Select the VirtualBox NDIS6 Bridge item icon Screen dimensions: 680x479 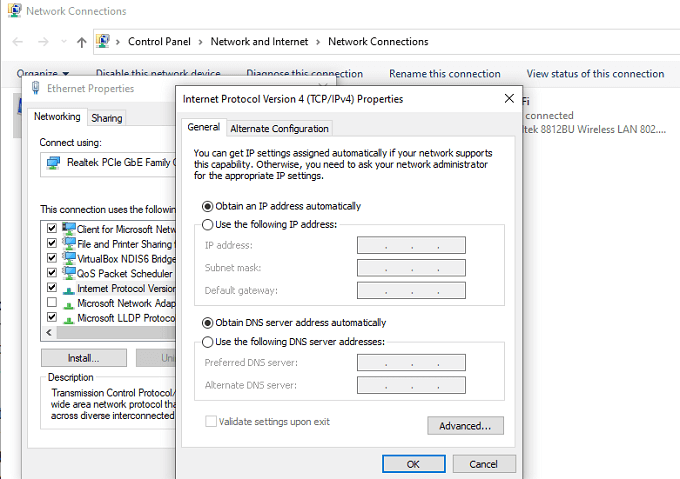point(69,258)
